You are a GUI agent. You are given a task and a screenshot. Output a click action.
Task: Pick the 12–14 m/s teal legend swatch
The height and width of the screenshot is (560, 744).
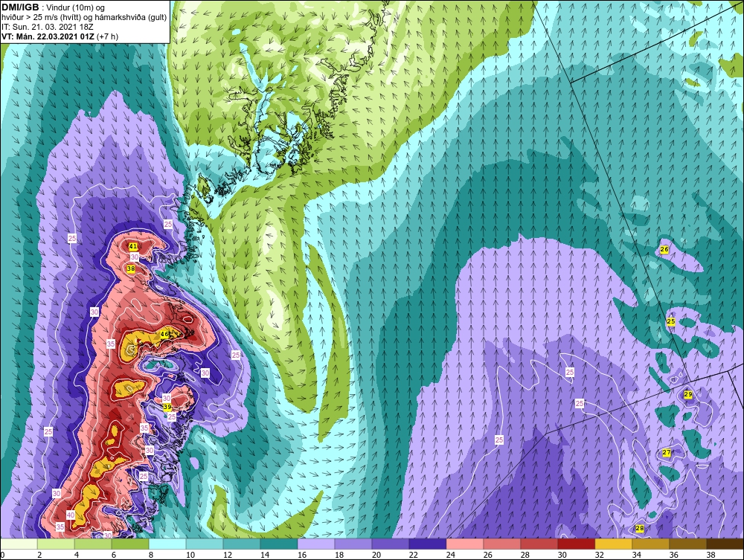(x=242, y=544)
